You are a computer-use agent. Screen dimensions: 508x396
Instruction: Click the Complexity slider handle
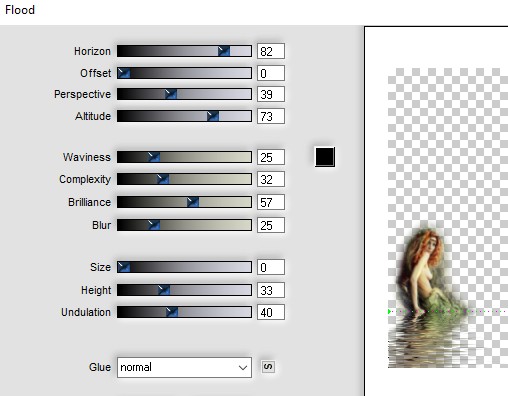(x=163, y=179)
